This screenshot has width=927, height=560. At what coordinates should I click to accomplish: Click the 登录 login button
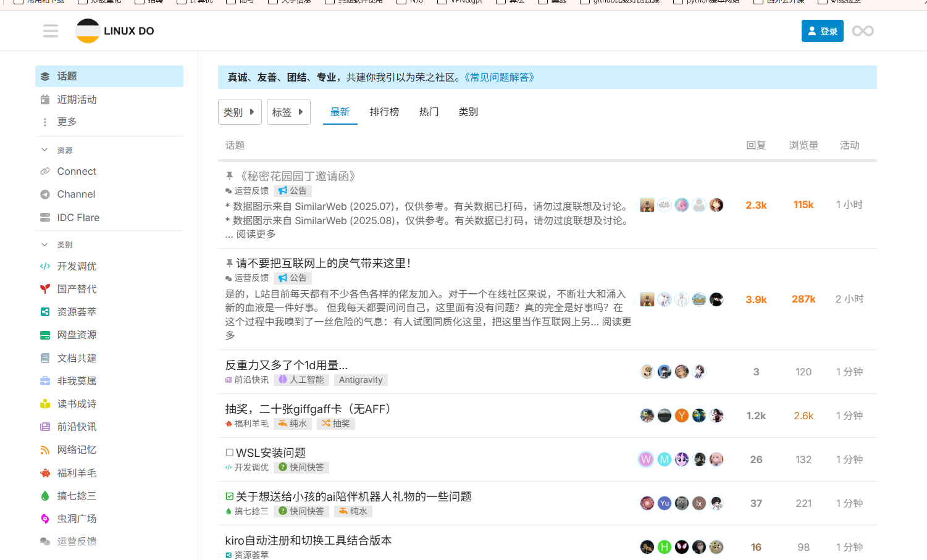point(822,31)
